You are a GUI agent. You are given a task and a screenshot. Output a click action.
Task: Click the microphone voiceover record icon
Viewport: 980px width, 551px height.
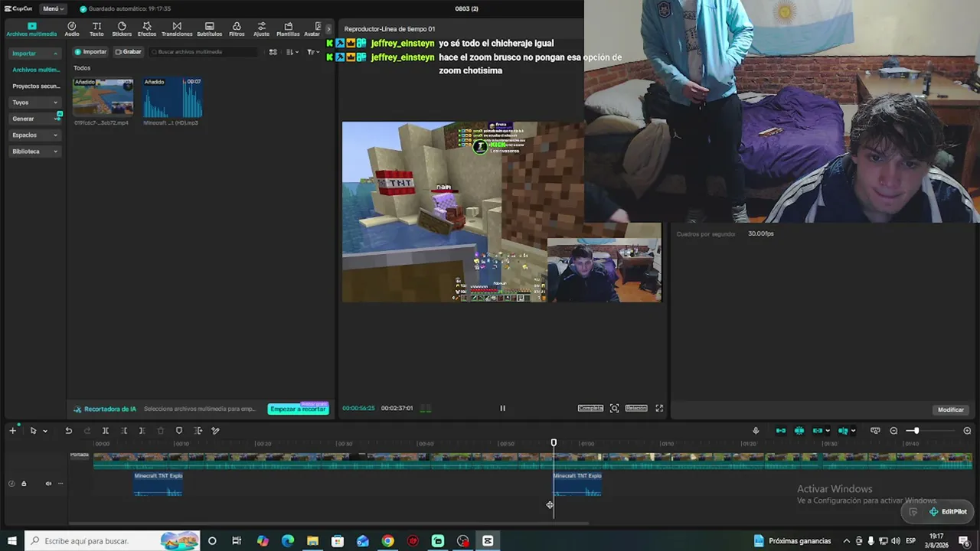(x=756, y=431)
